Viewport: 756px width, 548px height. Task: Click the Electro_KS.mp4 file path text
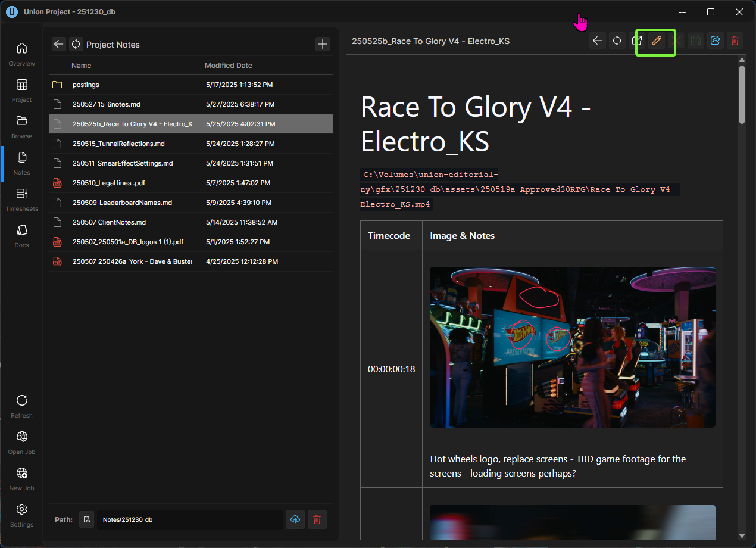(x=520, y=189)
